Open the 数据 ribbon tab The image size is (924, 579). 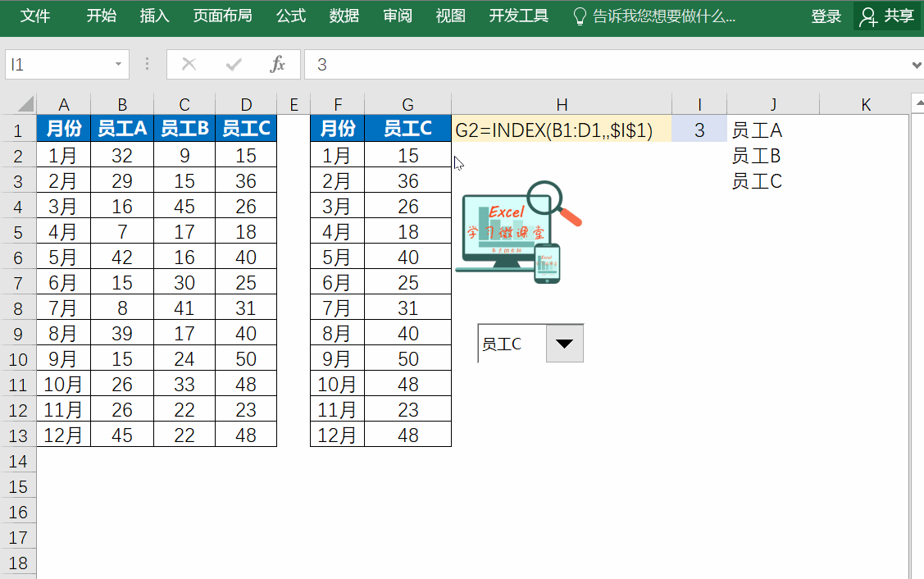[x=344, y=16]
